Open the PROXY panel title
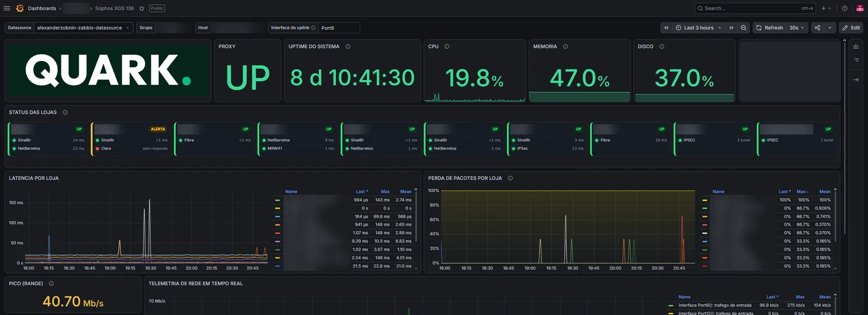 tap(227, 47)
